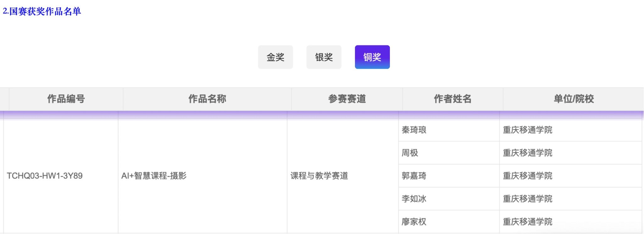644x234 pixels.
Task: Click the 国赛获奖作品名单 heading
Action: point(42,11)
